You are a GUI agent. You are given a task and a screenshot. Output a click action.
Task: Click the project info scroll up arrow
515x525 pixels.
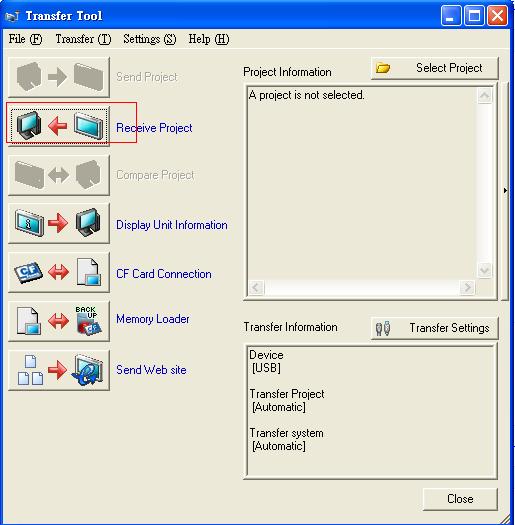485,96
